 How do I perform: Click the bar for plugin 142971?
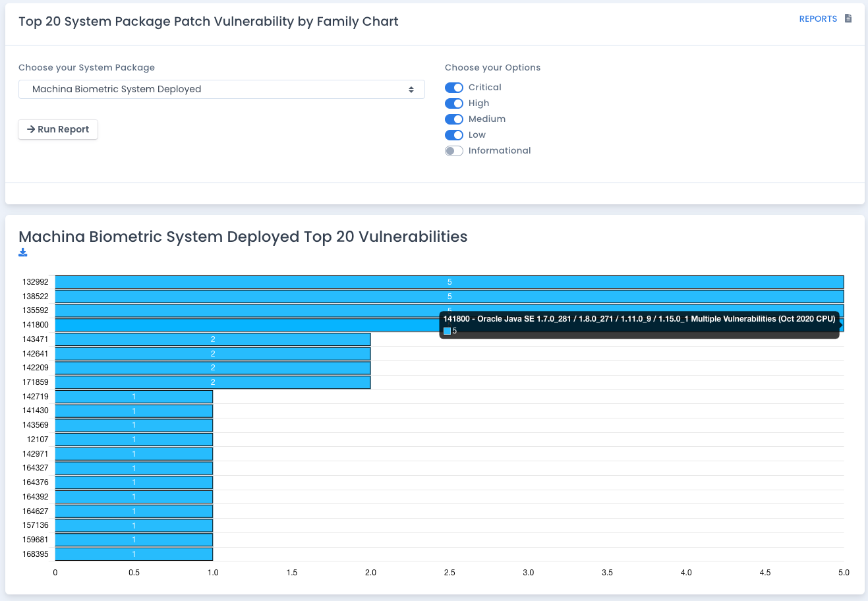pos(134,454)
